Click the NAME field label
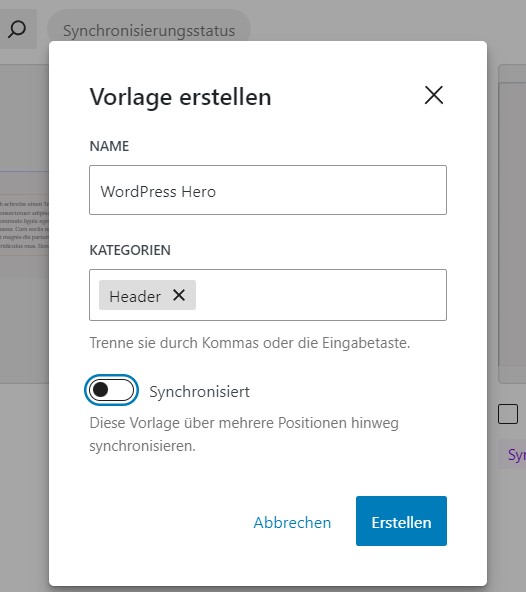Image resolution: width=526 pixels, height=592 pixels. 109,146
